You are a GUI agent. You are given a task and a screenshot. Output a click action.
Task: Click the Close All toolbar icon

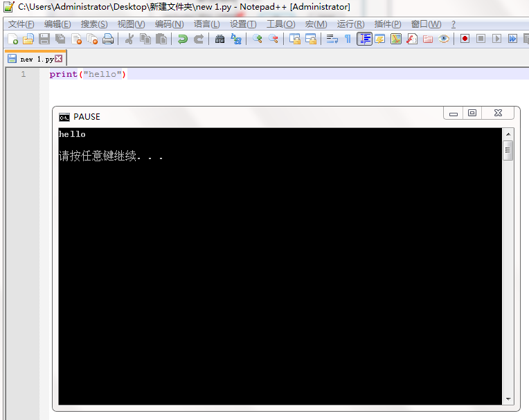click(92, 39)
